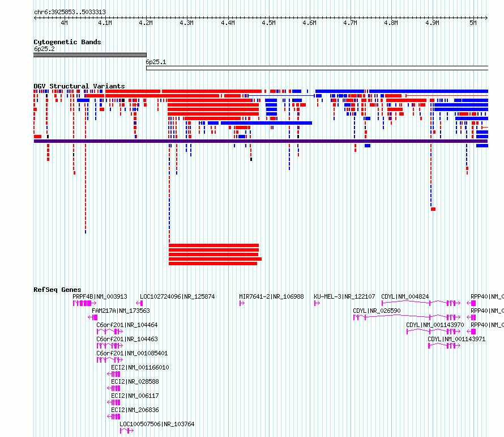Click the 6p25.2 band label
The image size is (504, 437).
[44, 49]
